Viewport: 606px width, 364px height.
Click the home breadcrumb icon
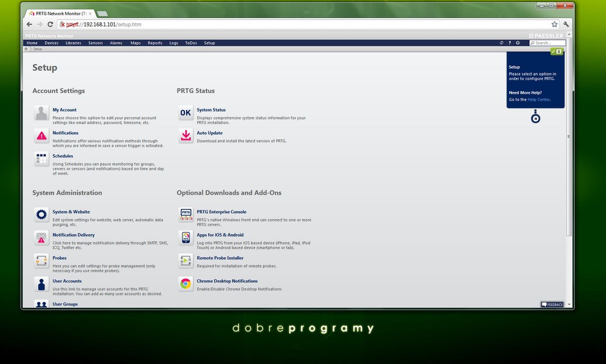[26, 49]
